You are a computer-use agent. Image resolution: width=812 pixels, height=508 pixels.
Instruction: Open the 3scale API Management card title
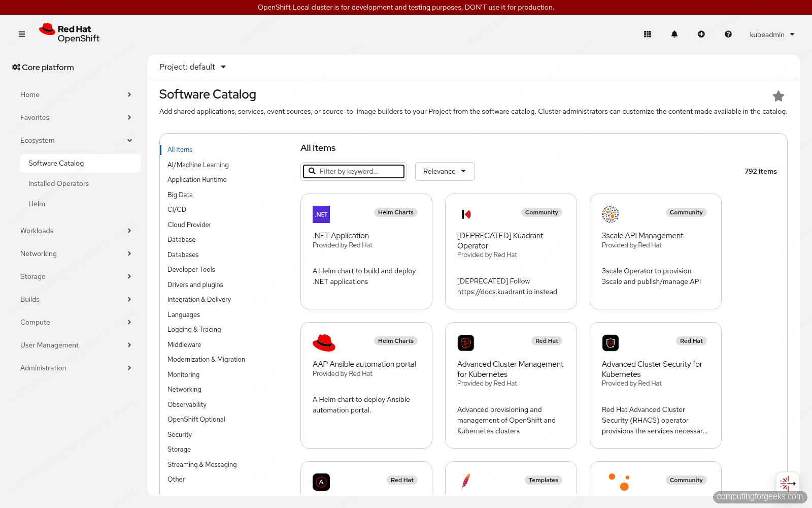tap(642, 236)
